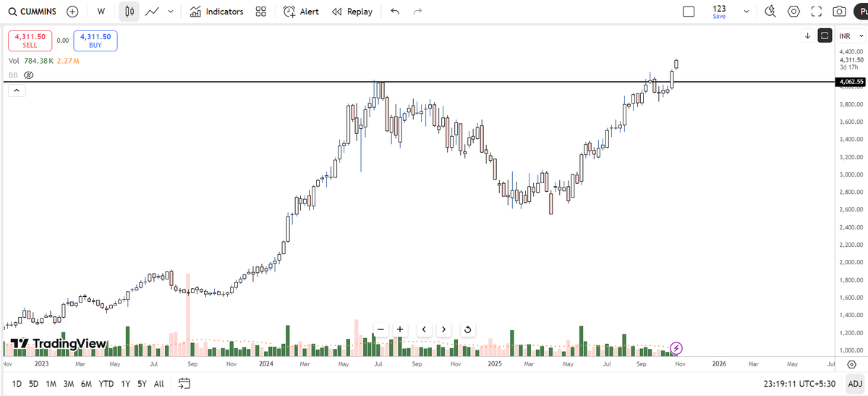Select the candlestick chart style icon

129,12
